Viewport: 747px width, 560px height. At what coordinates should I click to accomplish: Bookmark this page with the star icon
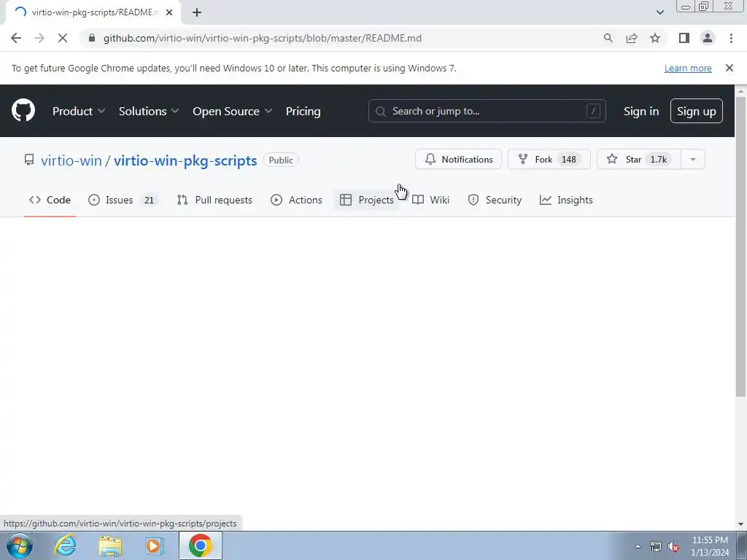pos(655,38)
